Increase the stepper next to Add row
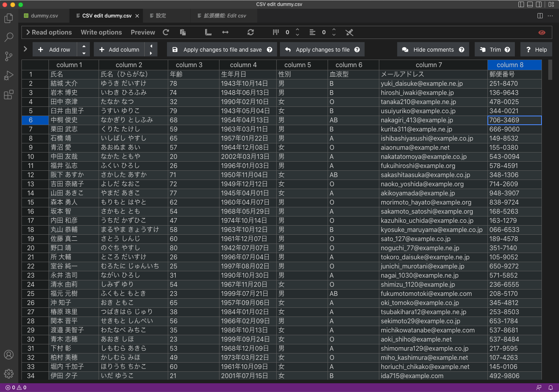559x392 pixels. coord(84,47)
